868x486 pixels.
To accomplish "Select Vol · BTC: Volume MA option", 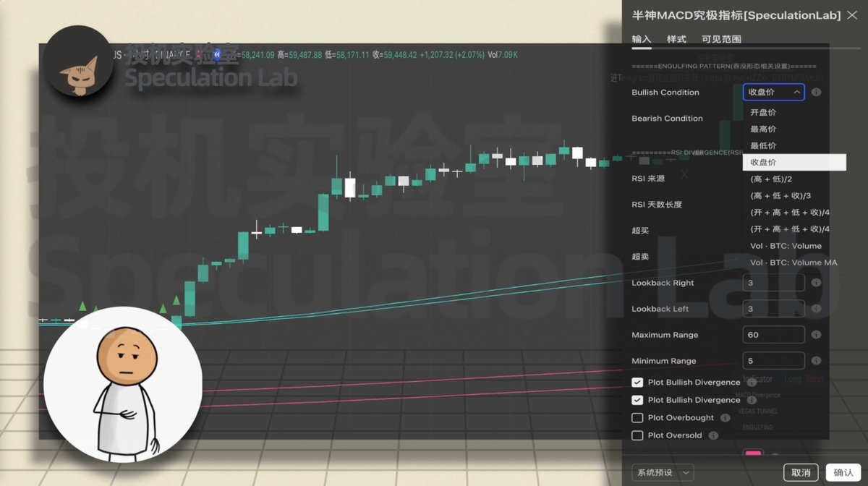I will pos(794,263).
